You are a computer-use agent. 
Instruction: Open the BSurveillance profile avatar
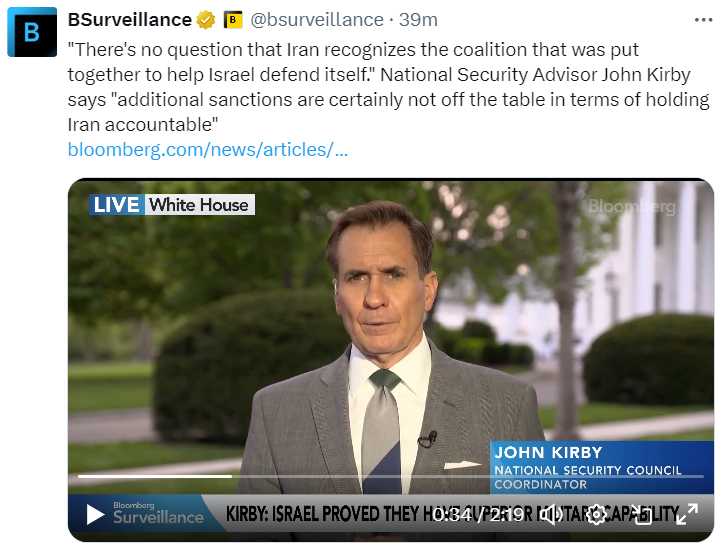pos(32,32)
